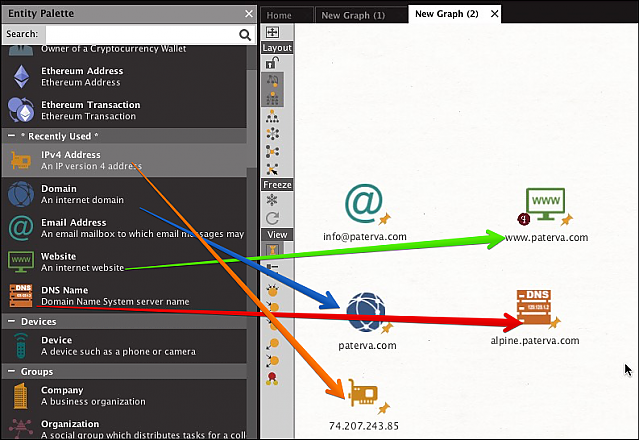Collapse the Devices section
Viewport: 639px width, 440px height.
(11, 321)
